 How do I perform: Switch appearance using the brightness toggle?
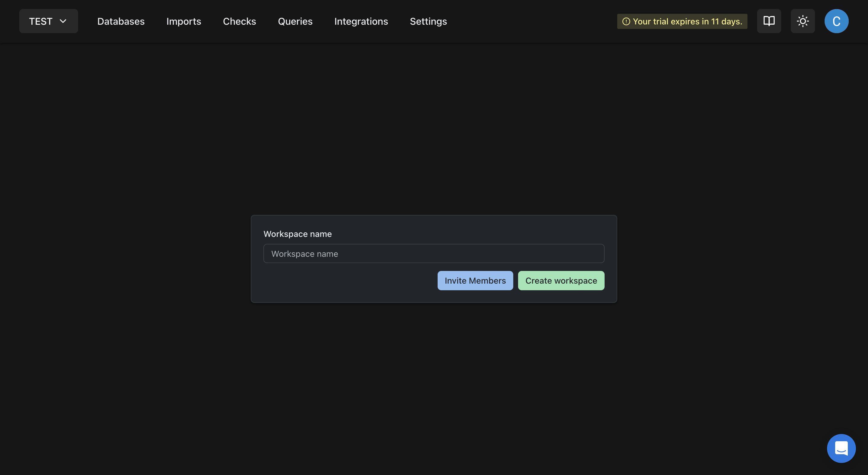click(x=803, y=21)
